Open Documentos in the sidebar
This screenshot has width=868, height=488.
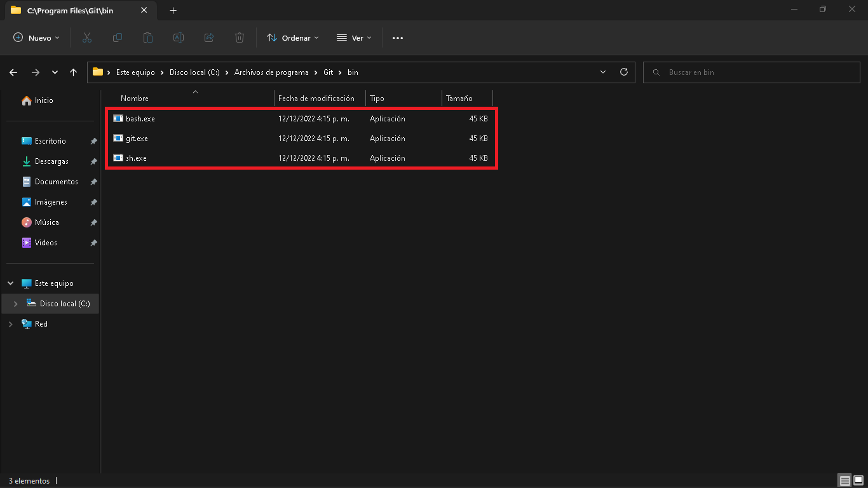pyautogui.click(x=57, y=182)
